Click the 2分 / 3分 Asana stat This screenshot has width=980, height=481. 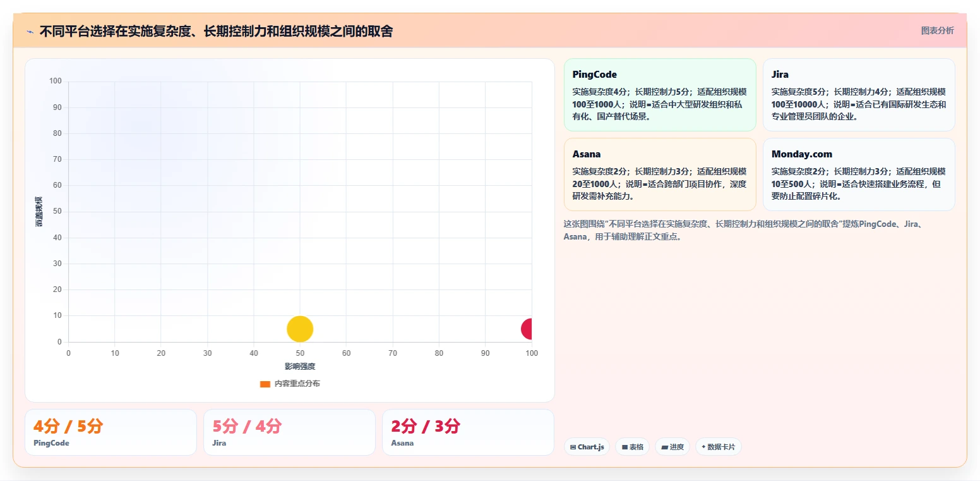tap(468, 432)
